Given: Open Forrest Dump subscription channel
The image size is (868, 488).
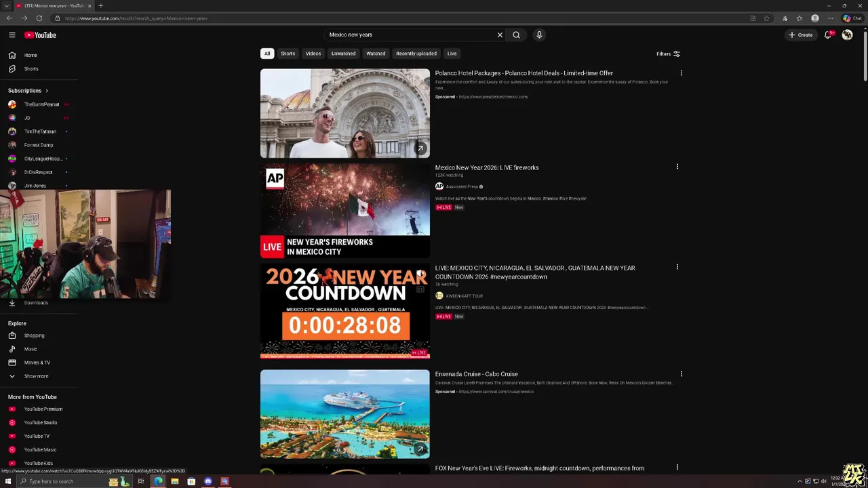Looking at the screenshot, I should tap(39, 145).
